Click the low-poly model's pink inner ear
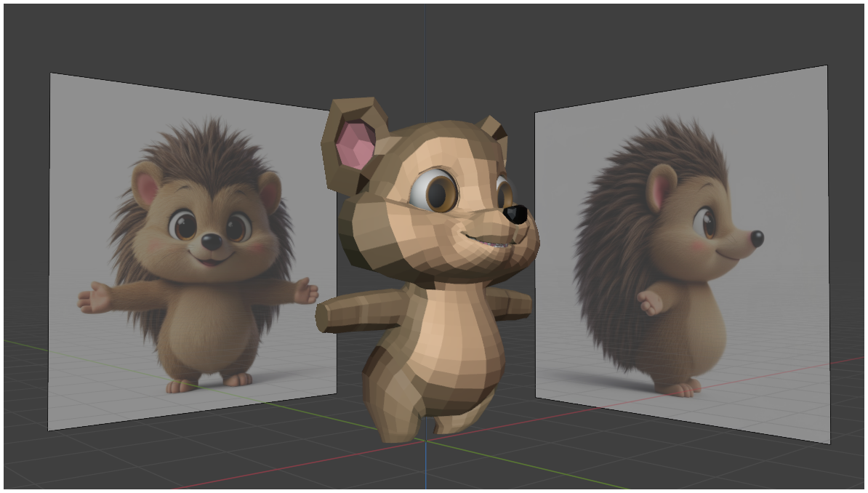This screenshot has width=868, height=493. 355,144
